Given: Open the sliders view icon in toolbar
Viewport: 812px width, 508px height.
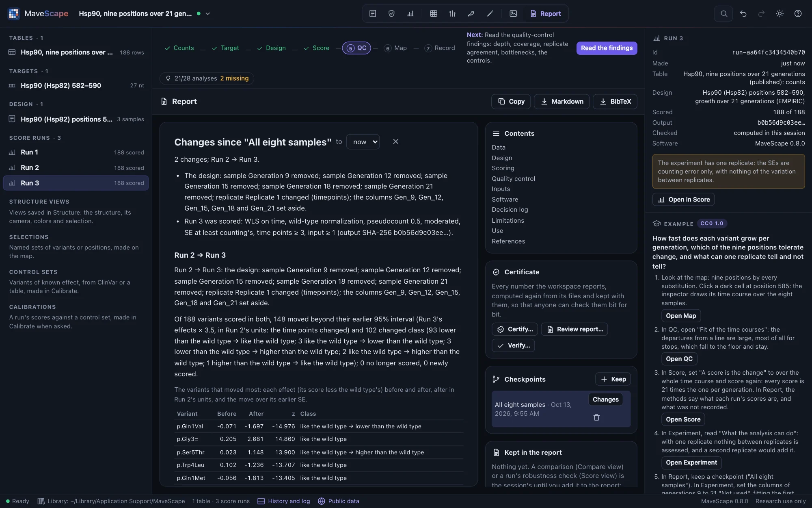Looking at the screenshot, I should 452,13.
